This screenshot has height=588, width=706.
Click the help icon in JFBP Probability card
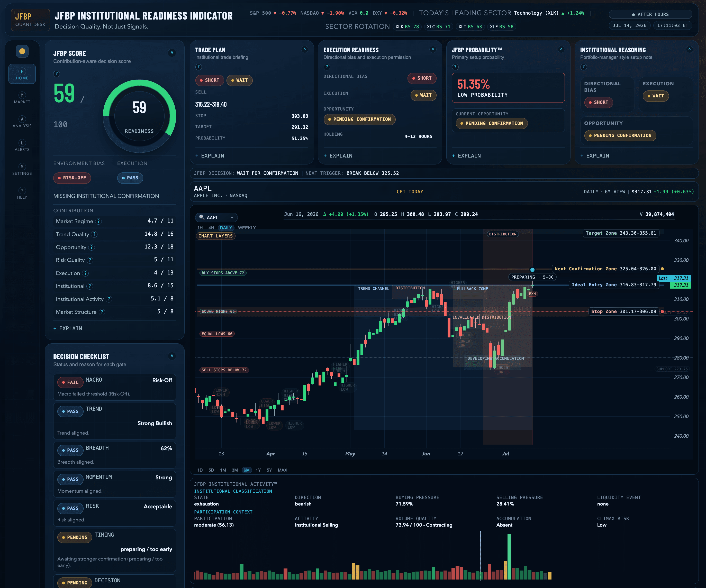(x=455, y=67)
